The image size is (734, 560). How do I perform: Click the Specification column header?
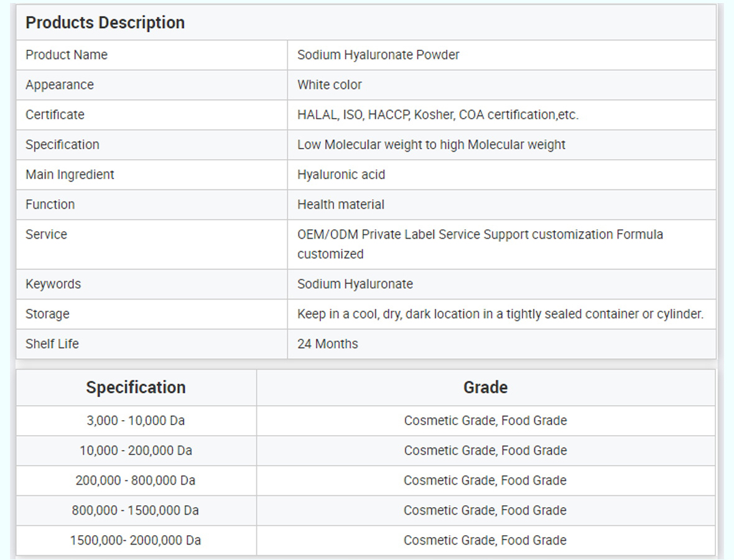point(136,387)
